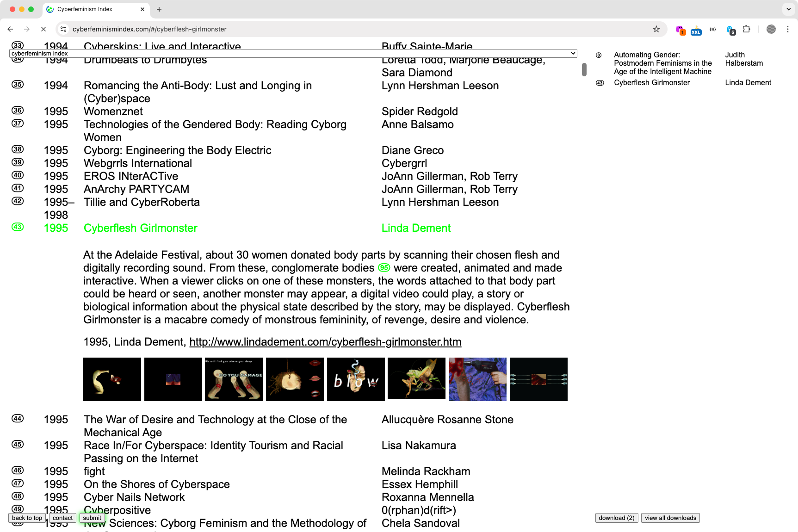Open AnArchy PARTYCAM entry
This screenshot has height=532, width=798.
pos(136,189)
